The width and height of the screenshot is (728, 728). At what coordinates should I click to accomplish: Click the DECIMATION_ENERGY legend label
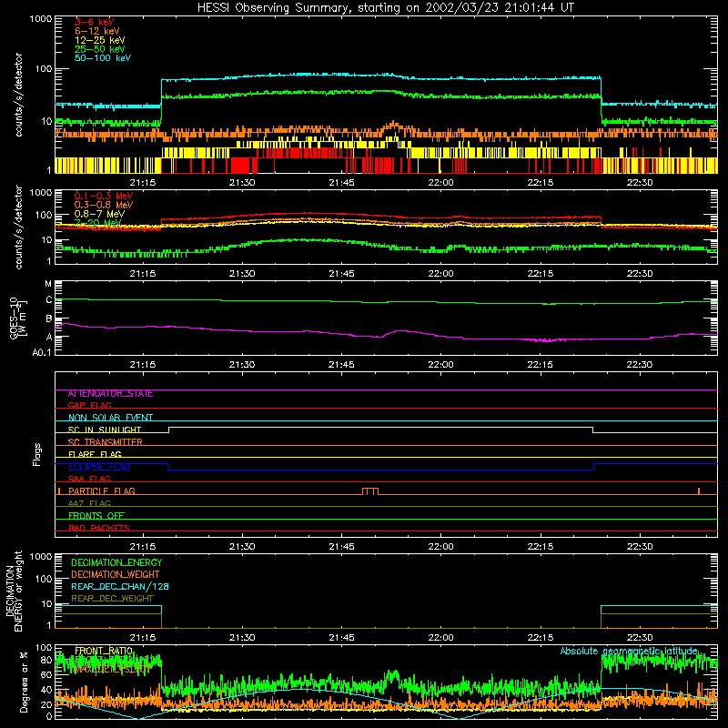(x=116, y=562)
